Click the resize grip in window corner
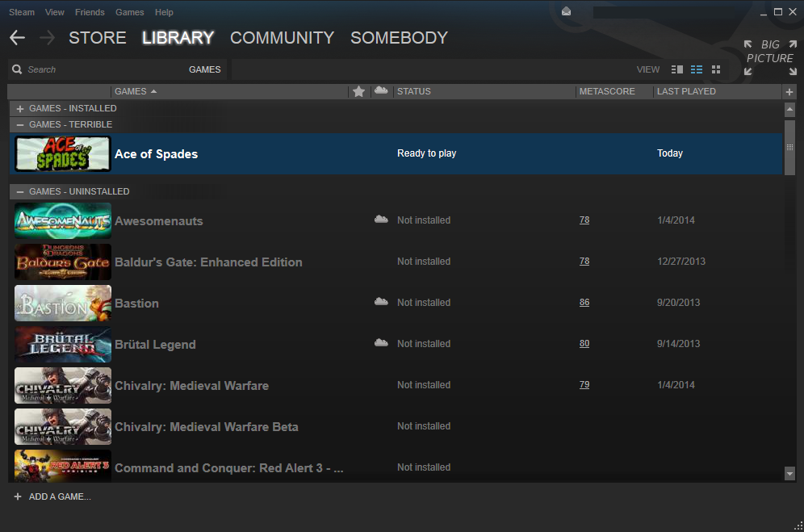The height and width of the screenshot is (532, 804). [x=798, y=526]
